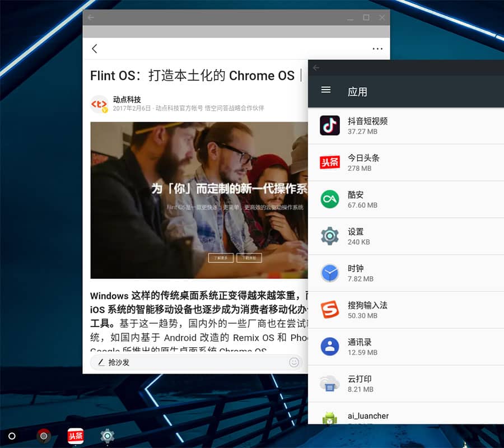Viewport: 504px width, 448px height.
Task: Click the article date and account subtitle
Action: pyautogui.click(x=188, y=108)
